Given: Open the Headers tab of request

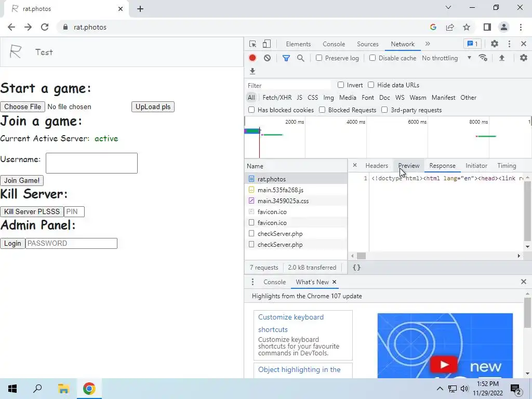Looking at the screenshot, I should 377,166.
